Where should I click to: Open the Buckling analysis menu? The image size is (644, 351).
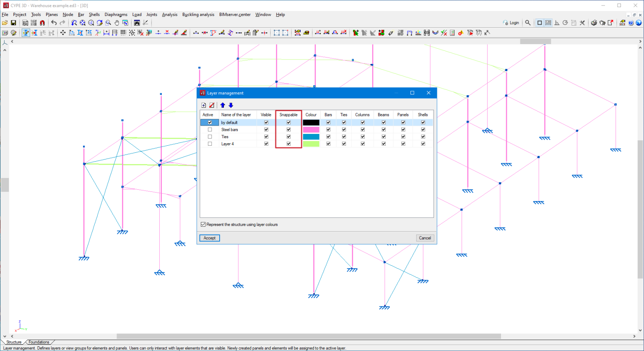point(198,14)
